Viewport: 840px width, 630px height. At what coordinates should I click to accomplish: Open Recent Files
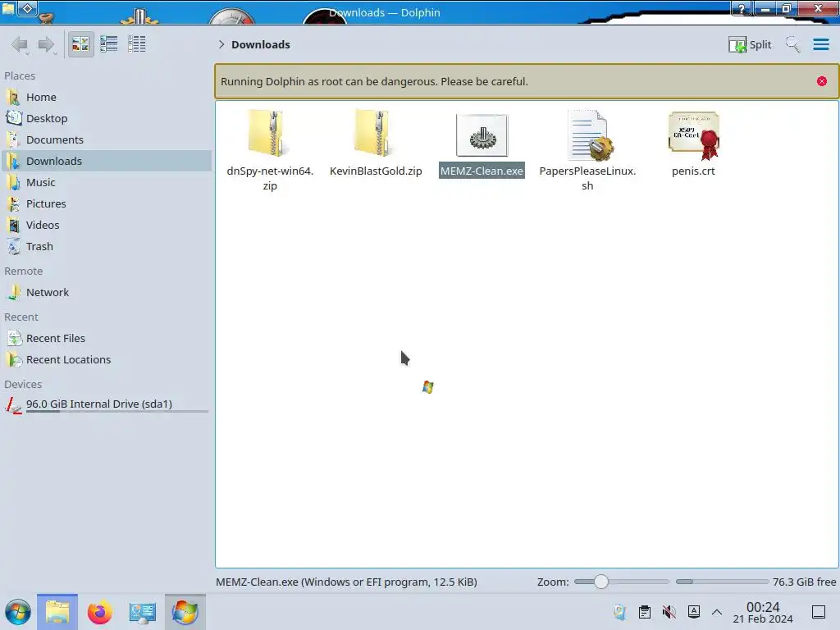[107, 339]
